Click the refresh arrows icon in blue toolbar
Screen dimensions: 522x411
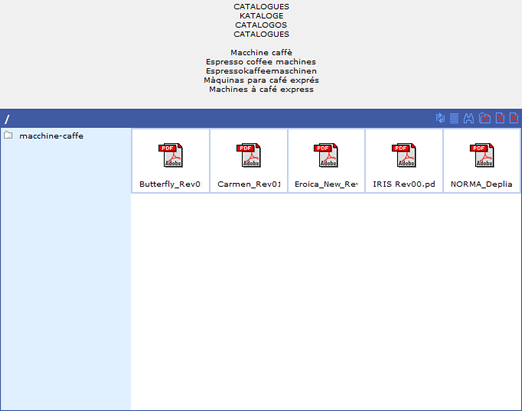(x=440, y=118)
